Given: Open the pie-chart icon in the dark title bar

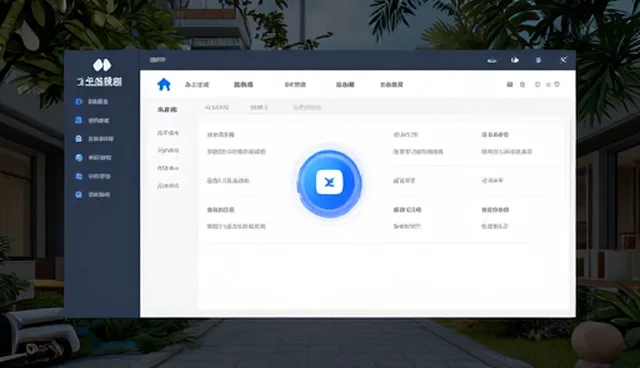Looking at the screenshot, I should click(515, 60).
